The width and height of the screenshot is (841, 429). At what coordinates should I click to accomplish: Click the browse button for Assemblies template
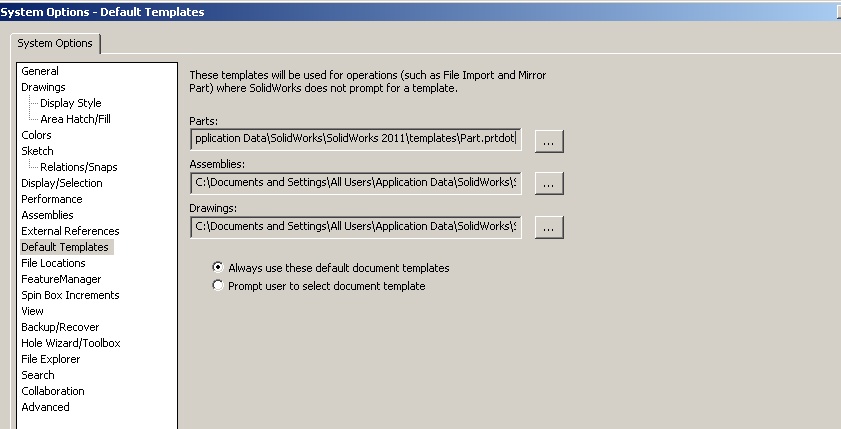click(x=549, y=183)
